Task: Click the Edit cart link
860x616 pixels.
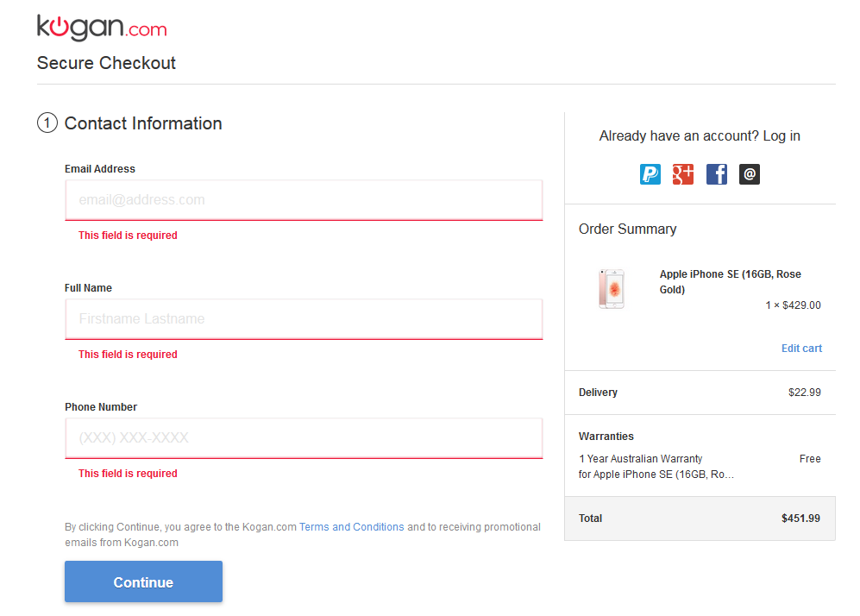Action: (x=801, y=349)
